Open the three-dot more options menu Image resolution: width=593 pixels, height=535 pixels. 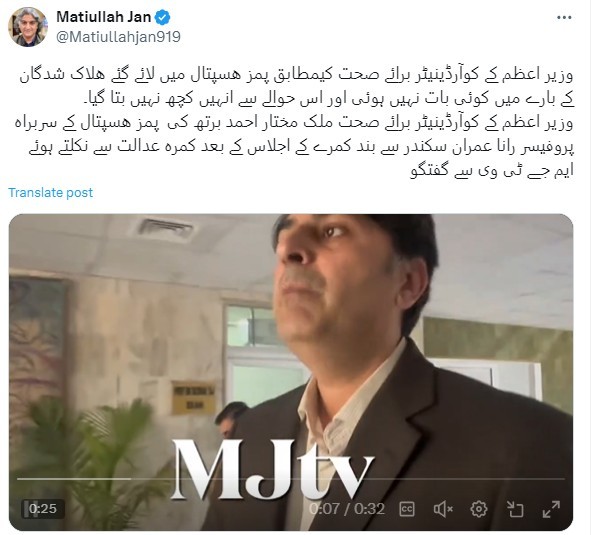click(x=564, y=17)
